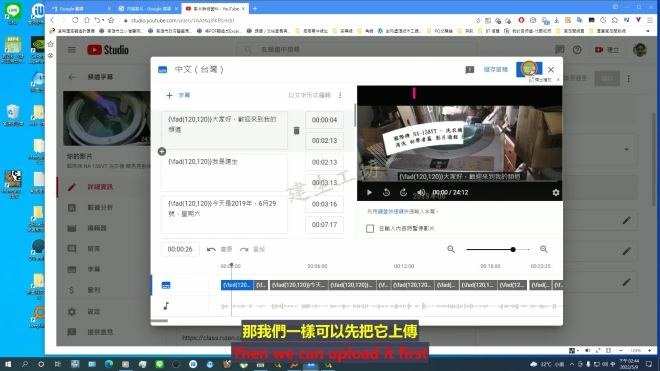Skip preview forward ten seconds
Screen dimensions: 660x371
pyautogui.click(x=403, y=192)
